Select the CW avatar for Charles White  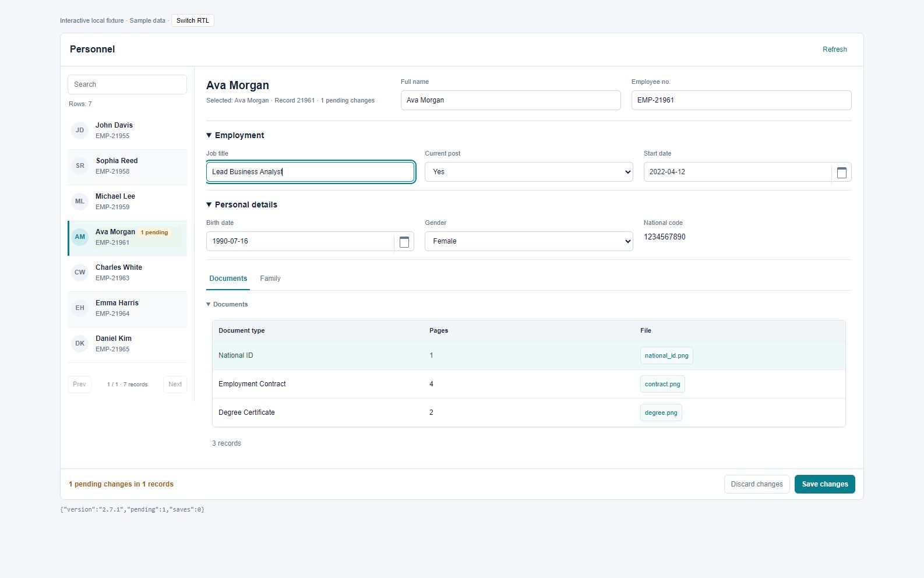(80, 273)
